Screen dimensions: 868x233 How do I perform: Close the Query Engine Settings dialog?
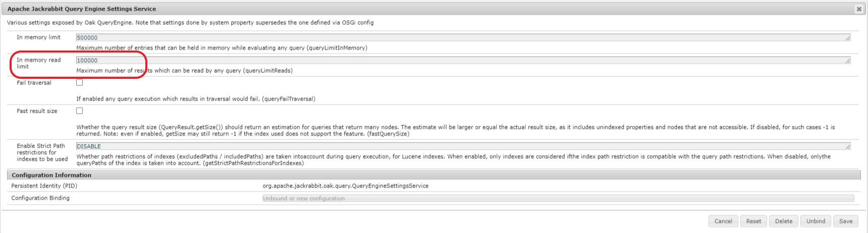tap(858, 9)
